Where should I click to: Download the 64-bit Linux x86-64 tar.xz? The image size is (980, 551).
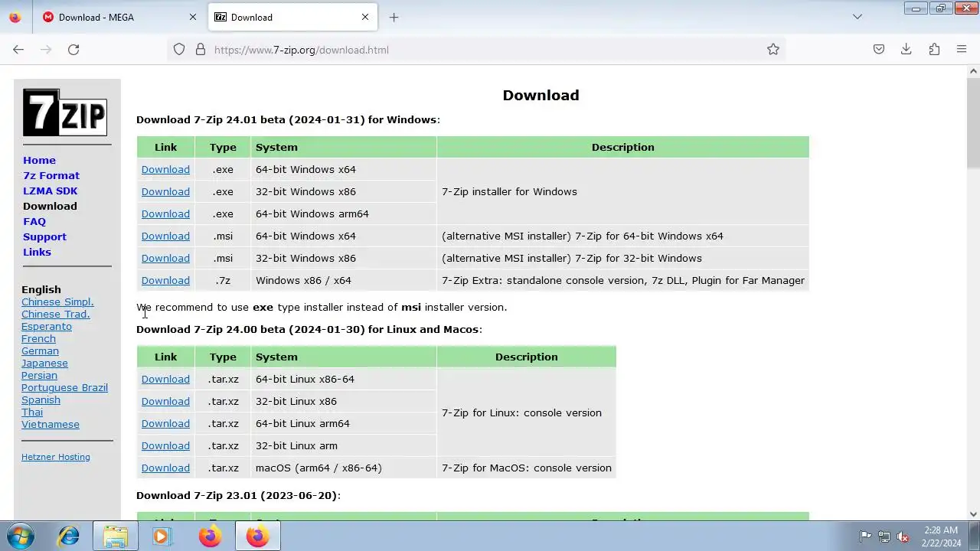pyautogui.click(x=165, y=379)
